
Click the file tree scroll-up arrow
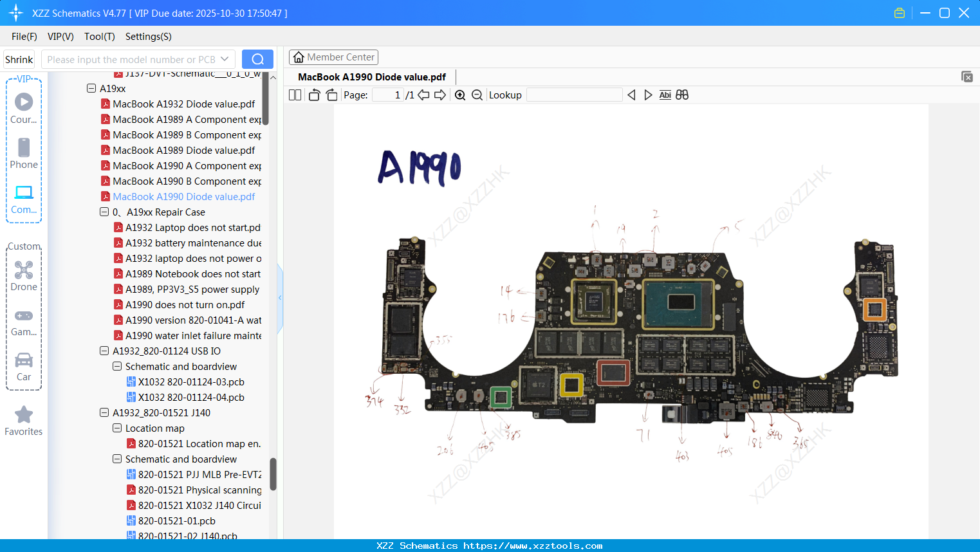(x=273, y=77)
